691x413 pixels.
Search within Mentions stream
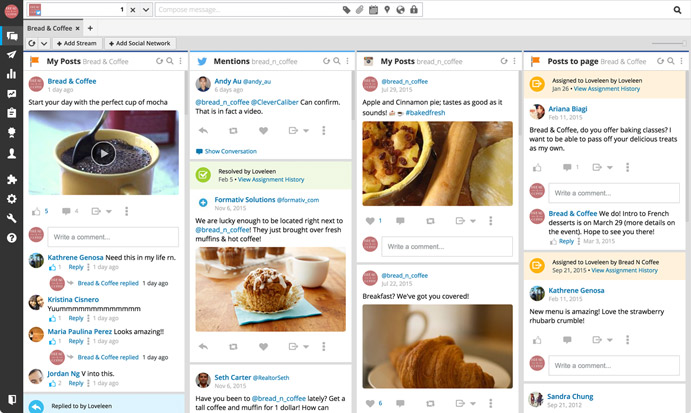point(337,61)
